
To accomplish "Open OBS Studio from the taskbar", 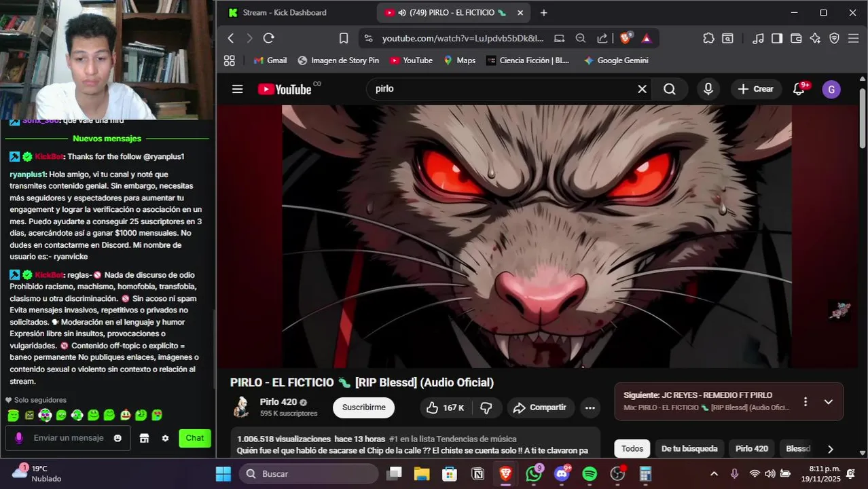I will (x=617, y=473).
